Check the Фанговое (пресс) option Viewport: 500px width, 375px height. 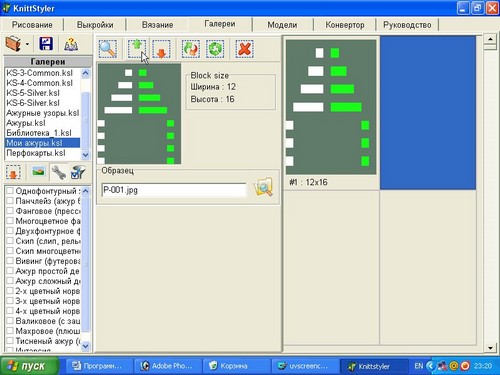(x=10, y=211)
